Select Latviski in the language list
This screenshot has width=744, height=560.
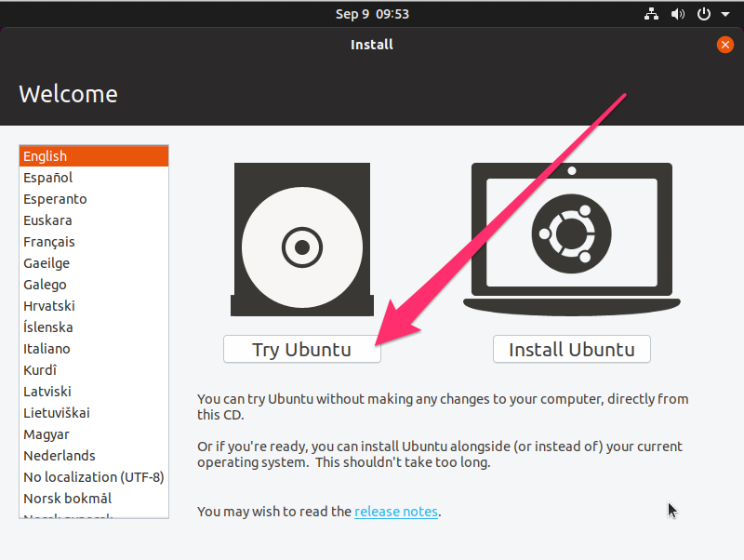tap(94, 391)
